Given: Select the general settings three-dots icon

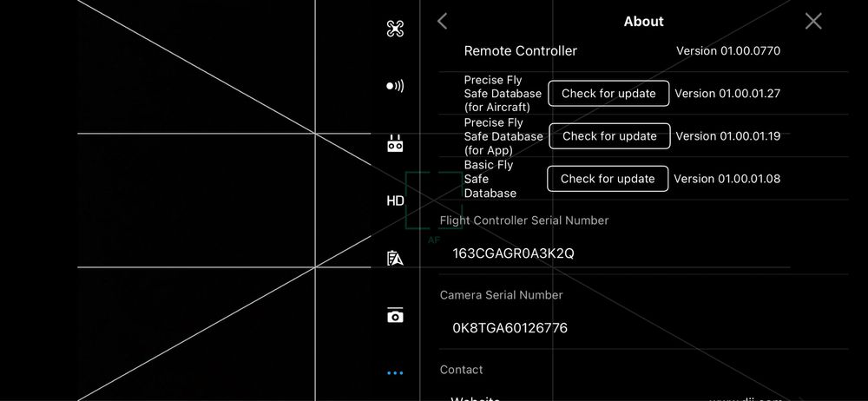Looking at the screenshot, I should point(395,373).
